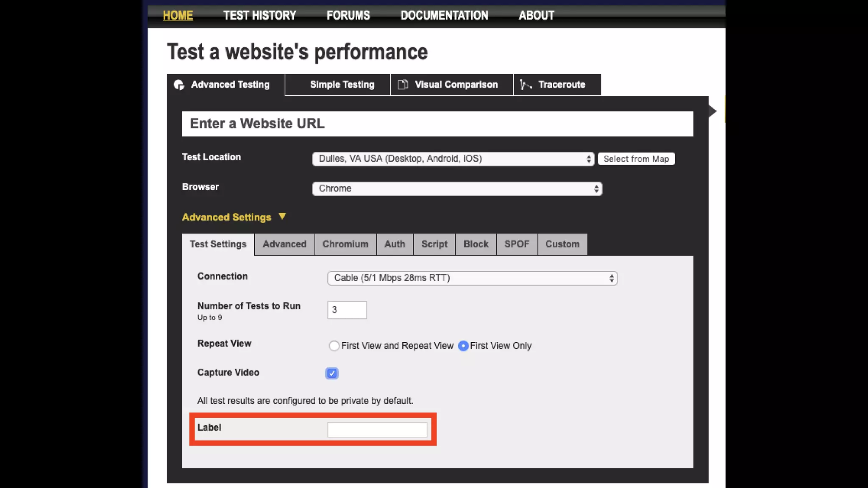Go to Test History page

(x=259, y=16)
